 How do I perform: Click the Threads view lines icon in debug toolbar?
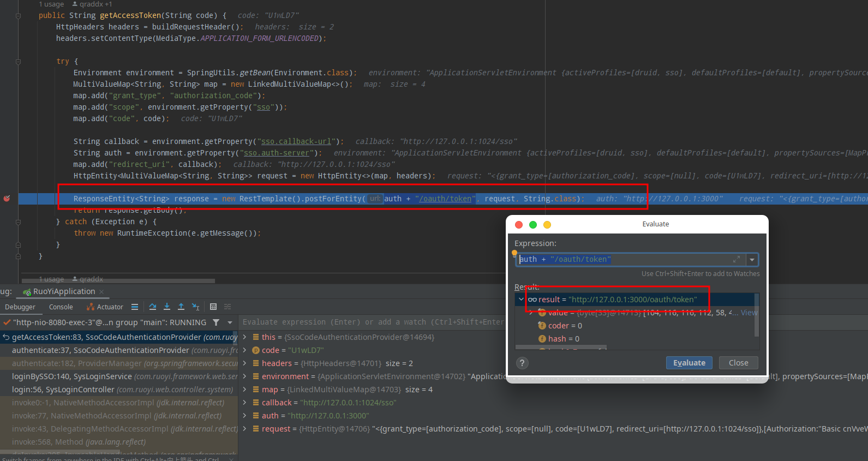pos(135,307)
